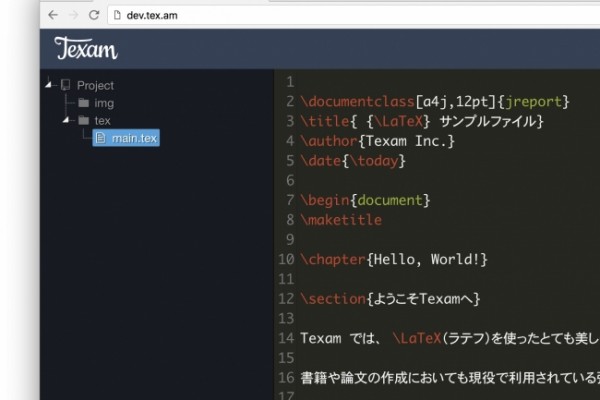Click the \maketitle command
Image resolution: width=600 pixels, height=400 pixels.
point(341,220)
